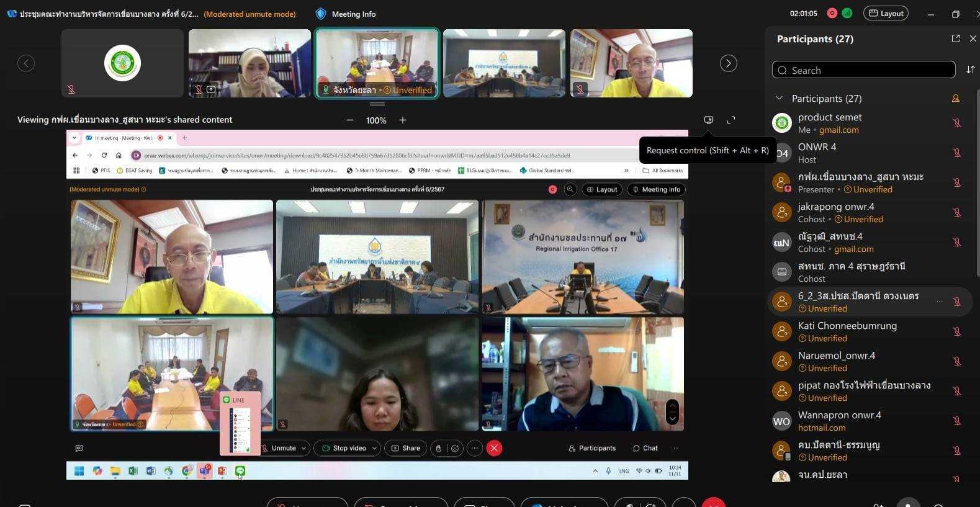Toggle mute for product semet
This screenshot has width=980, height=507.
point(957,123)
